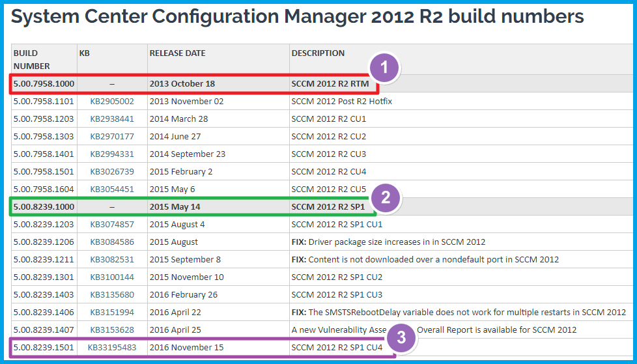
Task: Open the KB3151994 link
Action: tap(112, 313)
